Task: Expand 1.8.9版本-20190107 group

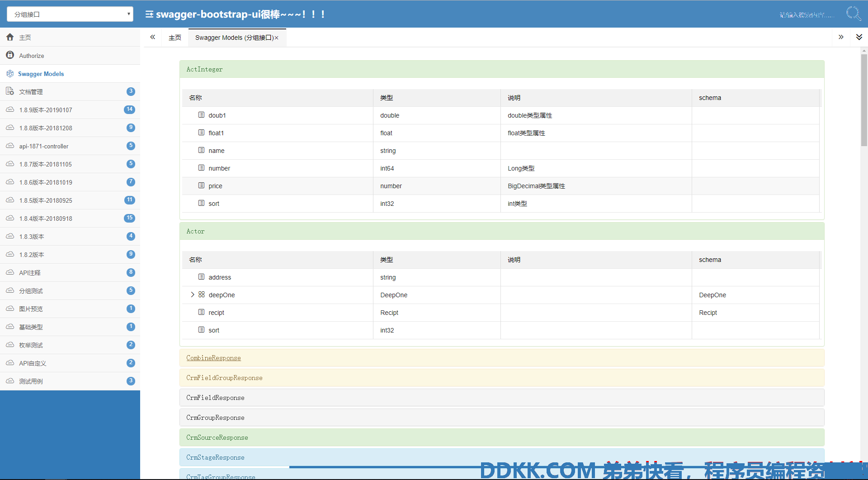Action: 70,110
